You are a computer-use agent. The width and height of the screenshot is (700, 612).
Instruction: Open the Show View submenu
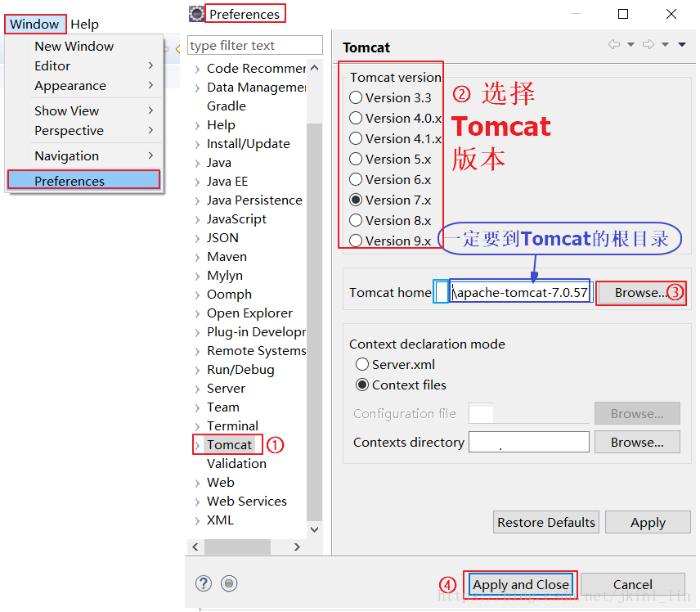[84, 110]
